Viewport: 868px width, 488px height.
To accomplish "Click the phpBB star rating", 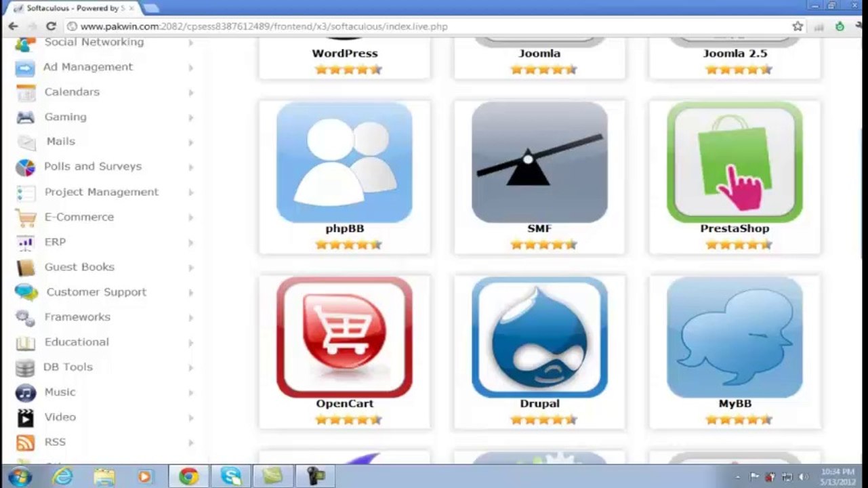I will point(348,245).
